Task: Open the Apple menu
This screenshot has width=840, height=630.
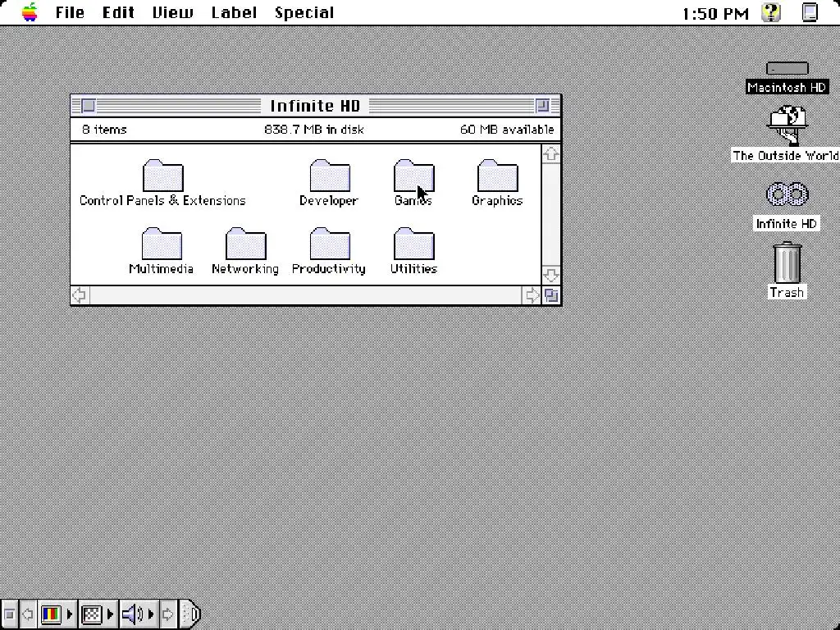Action: point(30,11)
